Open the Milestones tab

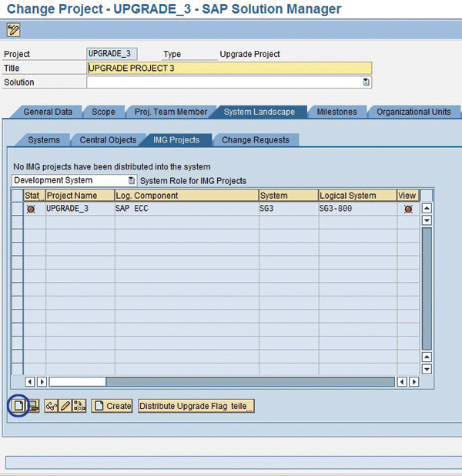336,112
